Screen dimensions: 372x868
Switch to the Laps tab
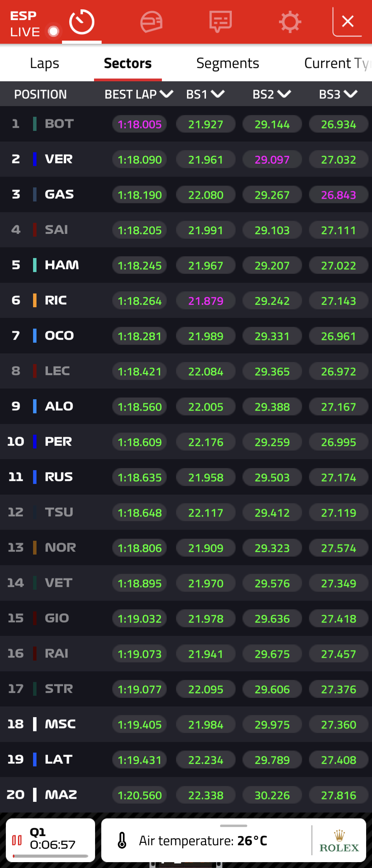pos(44,63)
